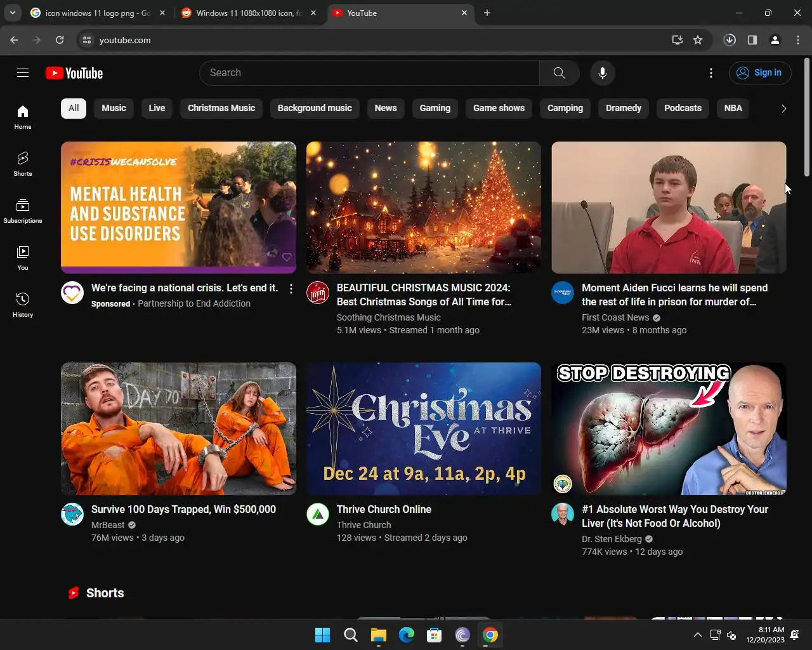Open History in the sidebar
The width and height of the screenshot is (812, 650).
(x=23, y=305)
